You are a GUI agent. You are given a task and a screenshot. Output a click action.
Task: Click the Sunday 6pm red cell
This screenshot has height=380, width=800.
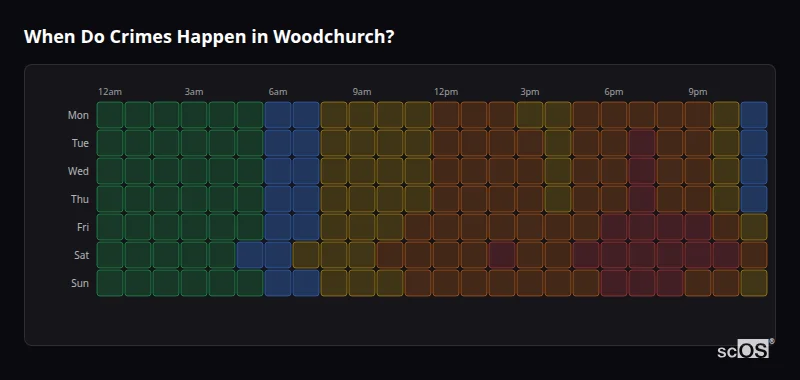point(614,283)
